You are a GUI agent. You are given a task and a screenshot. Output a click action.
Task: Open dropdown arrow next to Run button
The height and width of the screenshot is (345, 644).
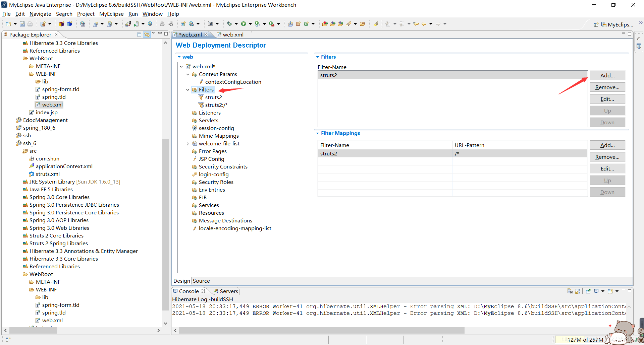pyautogui.click(x=250, y=24)
